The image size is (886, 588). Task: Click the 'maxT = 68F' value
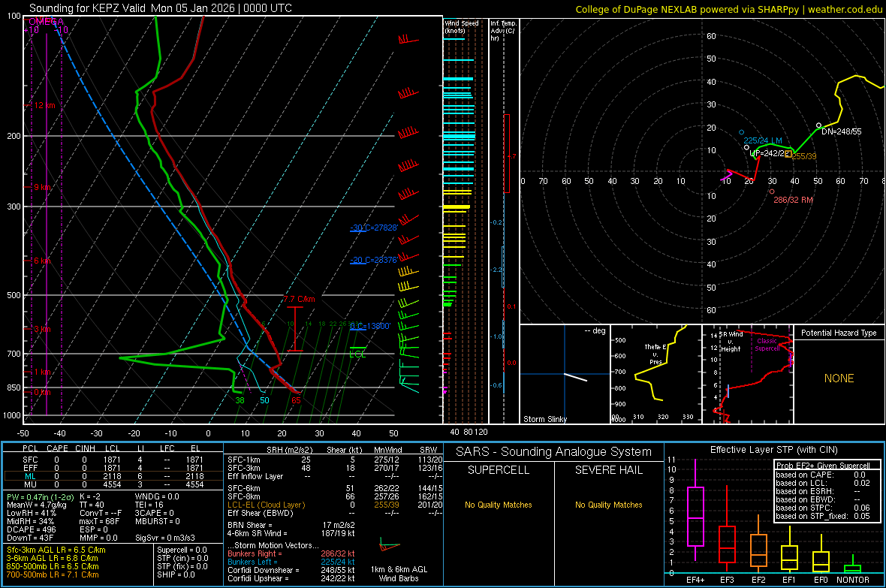(99, 521)
